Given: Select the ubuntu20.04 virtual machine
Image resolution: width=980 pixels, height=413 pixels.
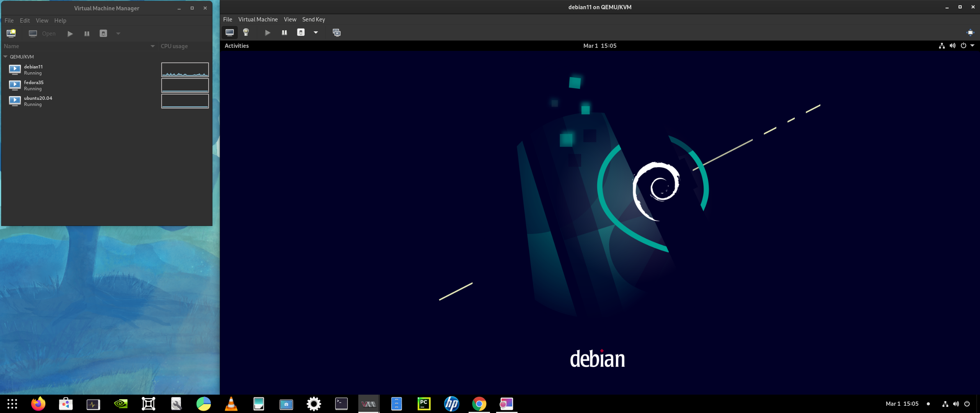Looking at the screenshot, I should [38, 101].
